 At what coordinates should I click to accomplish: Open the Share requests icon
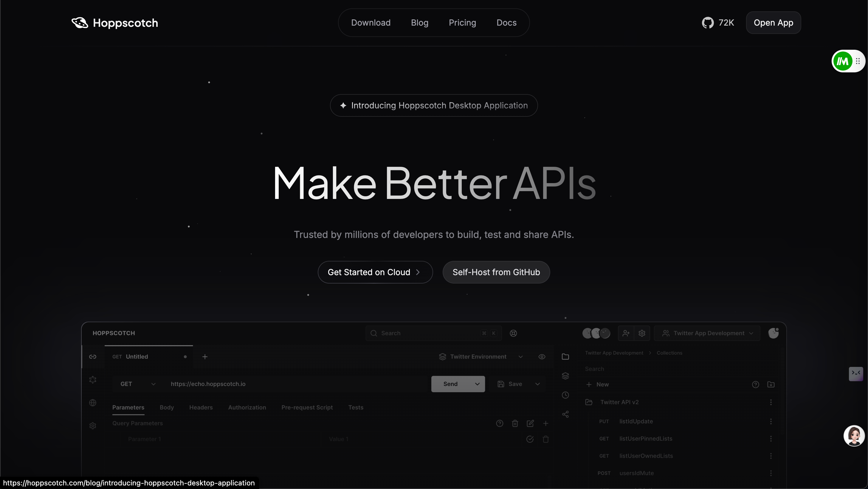(x=565, y=414)
